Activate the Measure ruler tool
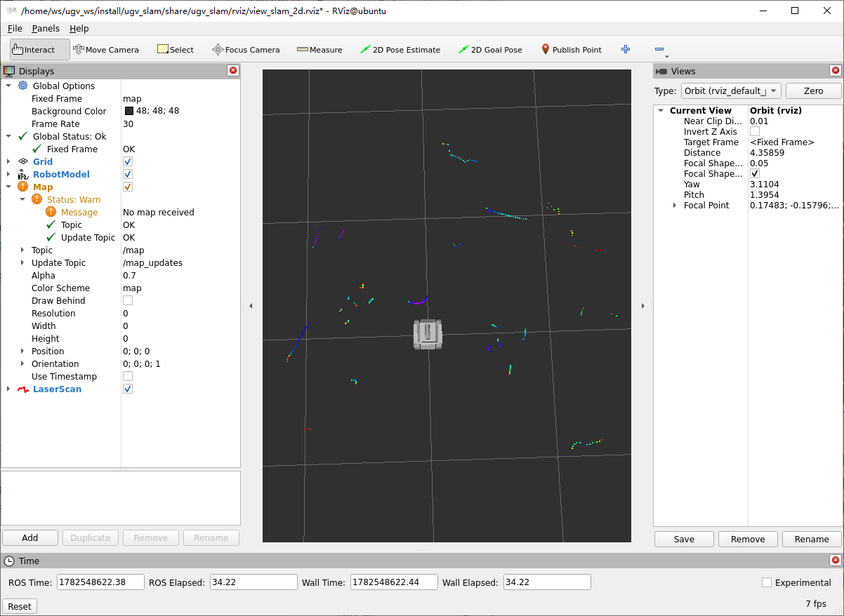 pos(319,50)
